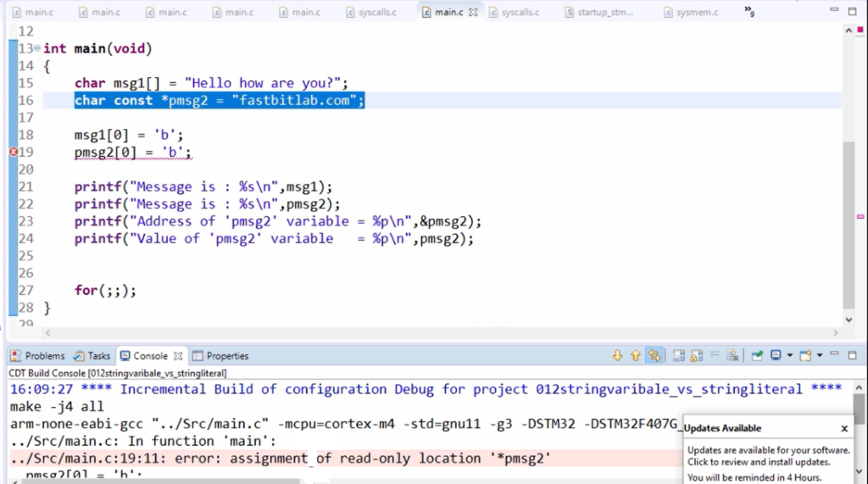Click the Open Console icon
The height and width of the screenshot is (484, 868).
pyautogui.click(x=805, y=356)
